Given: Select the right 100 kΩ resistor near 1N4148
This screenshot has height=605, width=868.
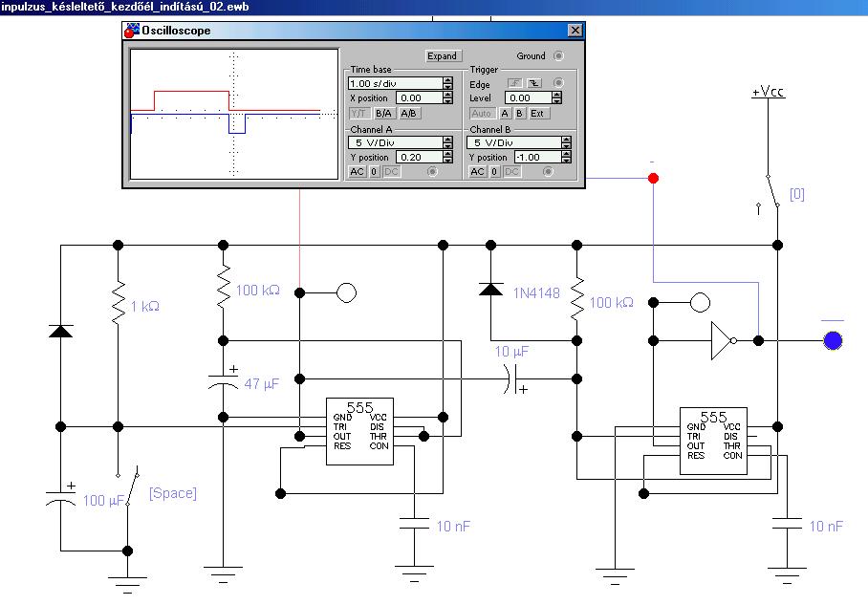Looking at the screenshot, I should 576,298.
